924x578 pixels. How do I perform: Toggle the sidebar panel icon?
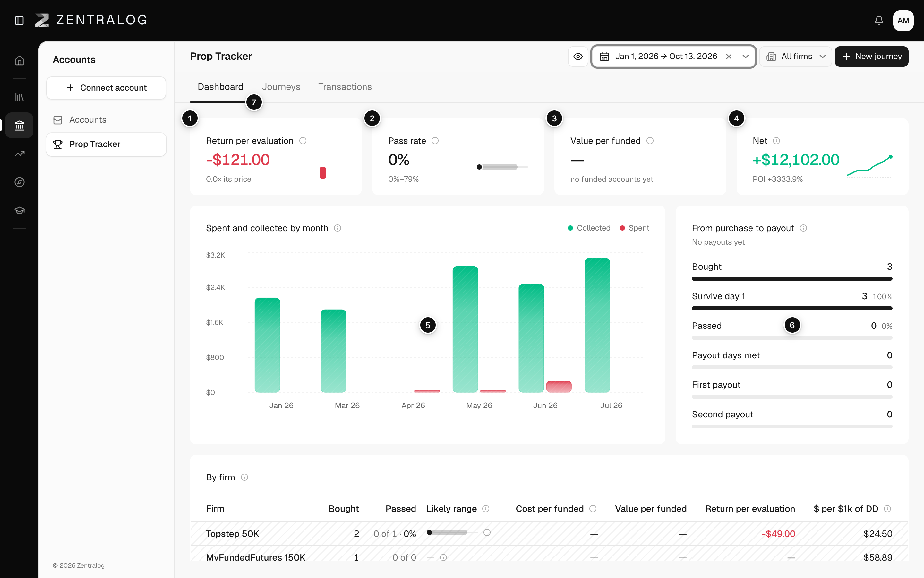pyautogui.click(x=19, y=20)
